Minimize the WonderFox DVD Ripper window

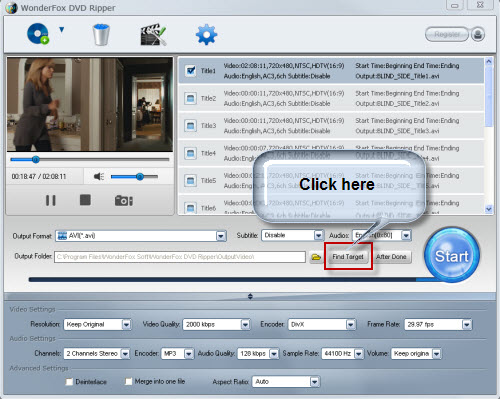click(455, 5)
